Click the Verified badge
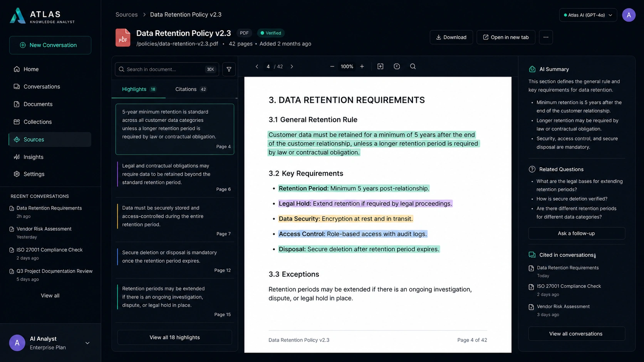 pyautogui.click(x=271, y=33)
